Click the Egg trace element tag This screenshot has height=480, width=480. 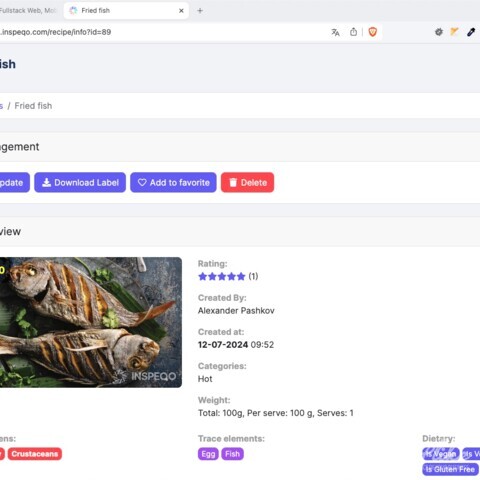208,454
